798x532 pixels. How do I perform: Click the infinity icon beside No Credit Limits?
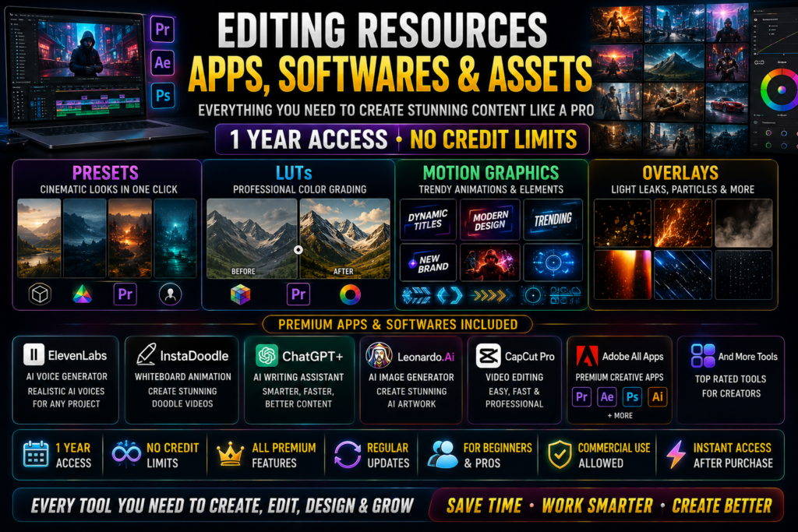pos(126,452)
